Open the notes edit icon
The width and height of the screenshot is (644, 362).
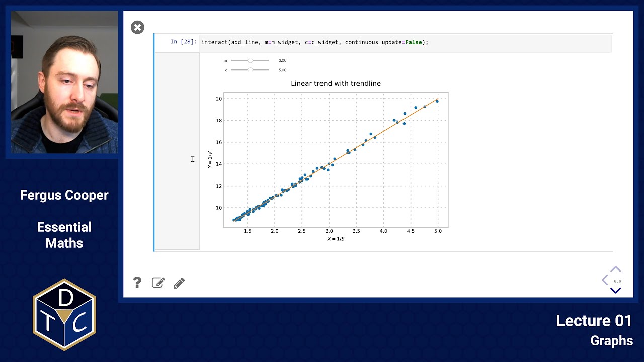click(x=158, y=283)
